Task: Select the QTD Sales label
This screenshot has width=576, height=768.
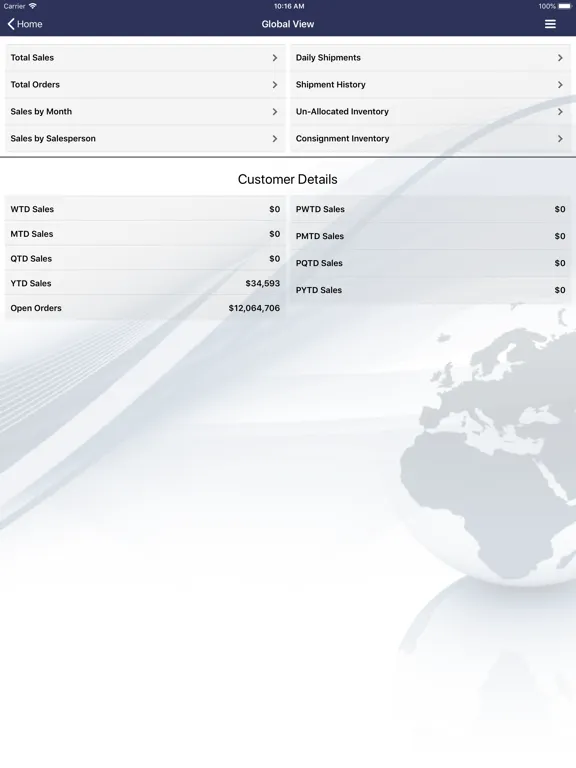Action: click(x=31, y=259)
